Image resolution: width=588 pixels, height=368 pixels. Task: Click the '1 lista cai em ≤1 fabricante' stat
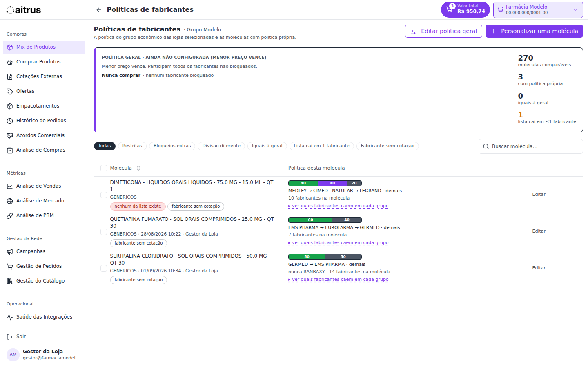547,118
